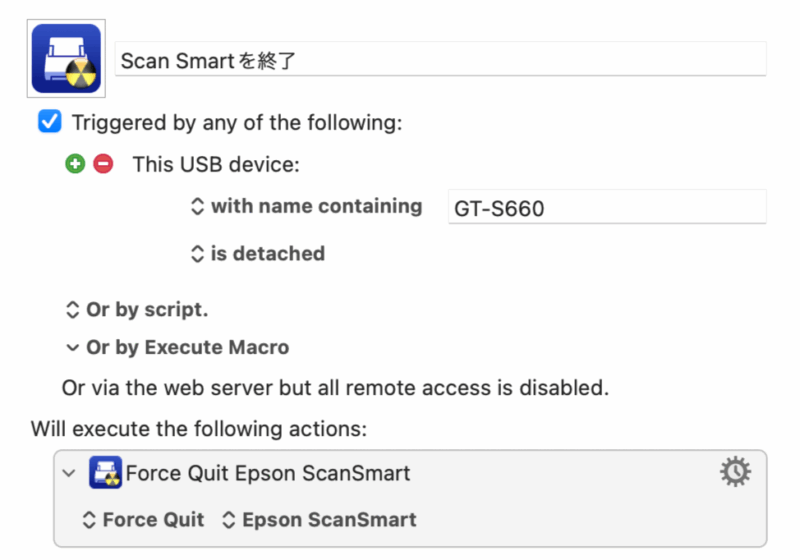Click the large macro icon well
The image size is (800, 560).
point(66,58)
